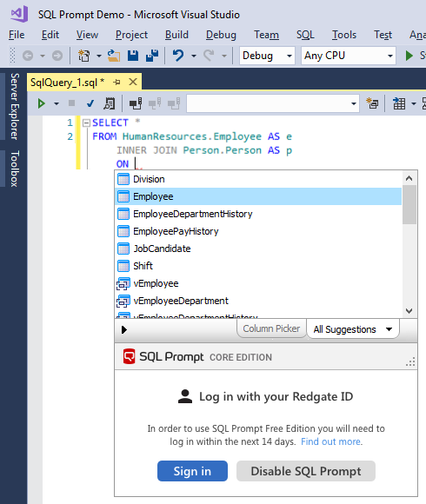Click the suggestion list scrollbar thumb
Screen dimensions: 426x504
(409, 205)
